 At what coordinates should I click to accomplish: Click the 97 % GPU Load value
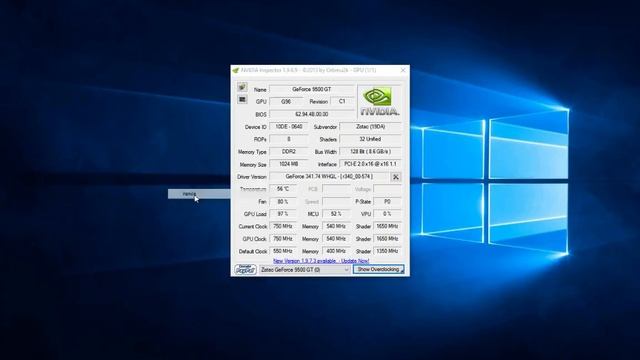282,214
